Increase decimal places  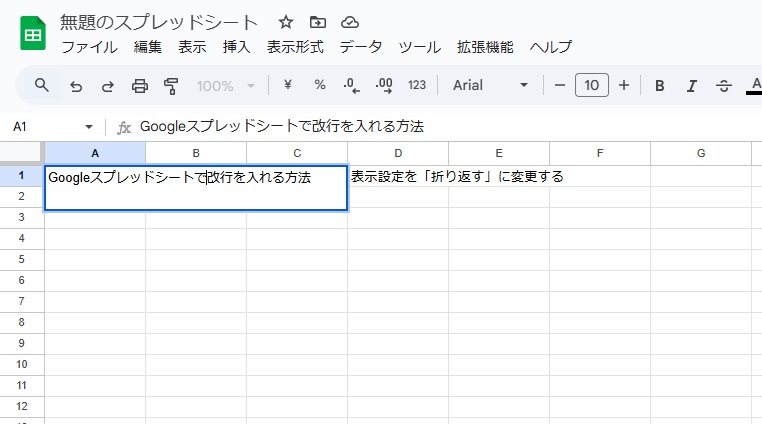click(x=384, y=86)
